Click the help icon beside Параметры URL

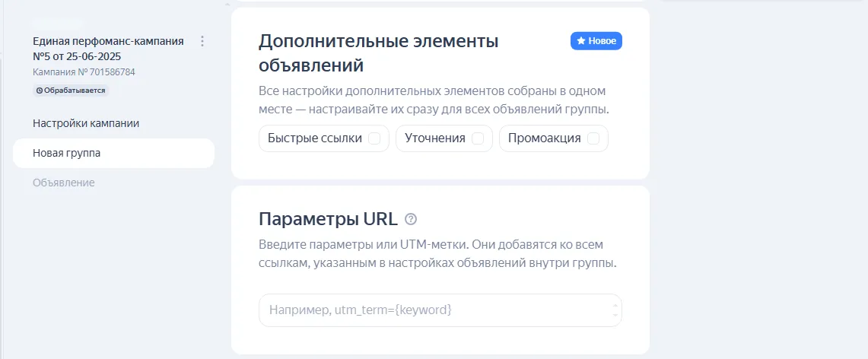(411, 219)
